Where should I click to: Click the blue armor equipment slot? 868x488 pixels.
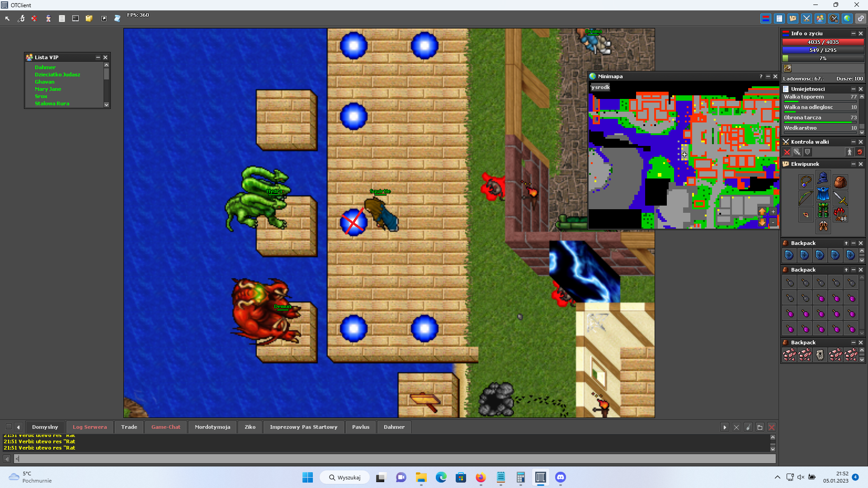coord(823,194)
